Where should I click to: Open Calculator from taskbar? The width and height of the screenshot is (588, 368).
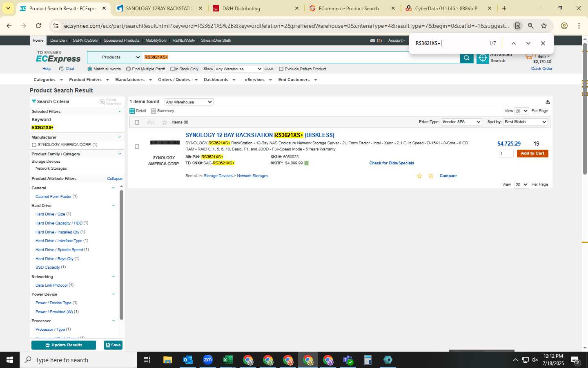pyautogui.click(x=367, y=360)
